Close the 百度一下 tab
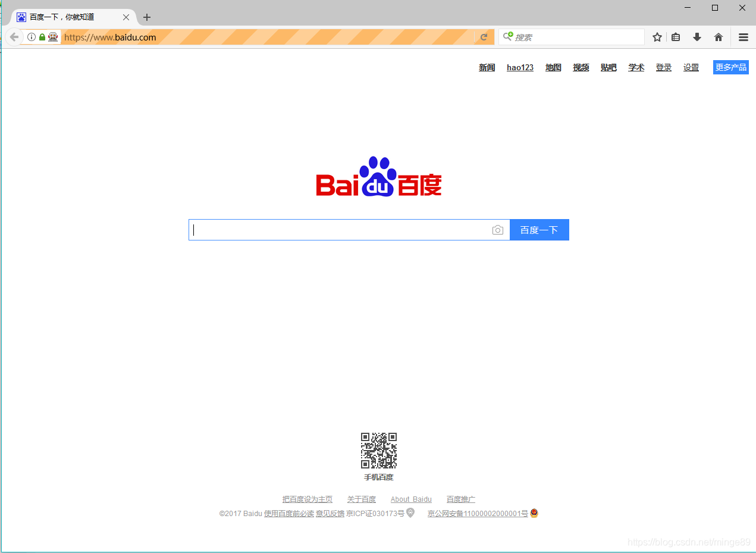The width and height of the screenshot is (756, 553). pyautogui.click(x=126, y=17)
